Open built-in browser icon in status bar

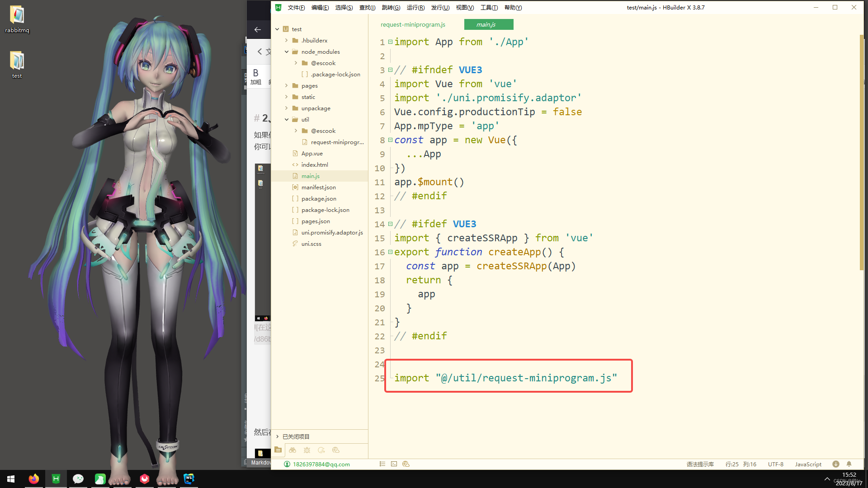pos(406,464)
